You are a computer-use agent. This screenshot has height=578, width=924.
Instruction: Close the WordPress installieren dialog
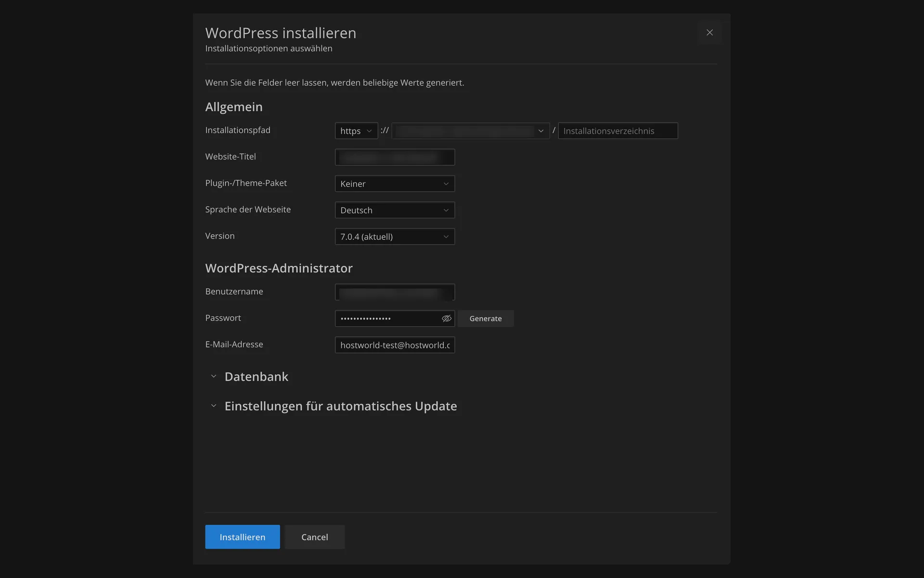coord(709,33)
